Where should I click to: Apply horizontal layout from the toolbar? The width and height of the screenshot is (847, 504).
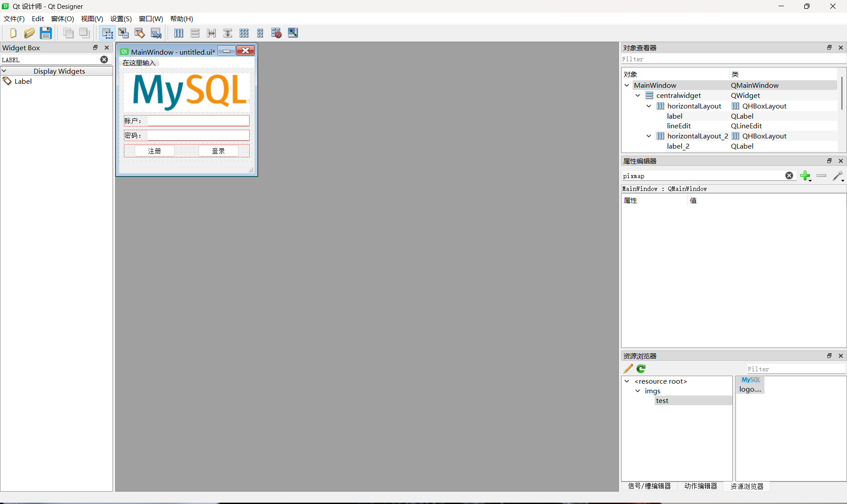click(x=179, y=33)
